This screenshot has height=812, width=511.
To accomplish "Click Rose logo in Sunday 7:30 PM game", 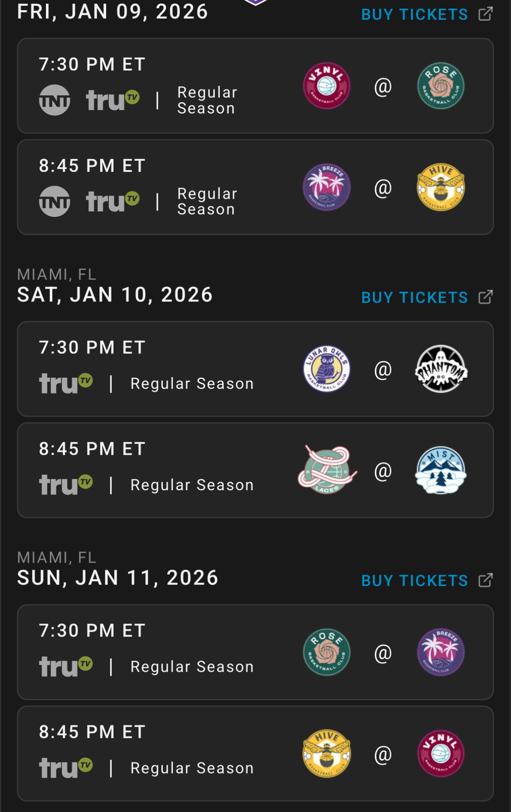I will coord(326,652).
